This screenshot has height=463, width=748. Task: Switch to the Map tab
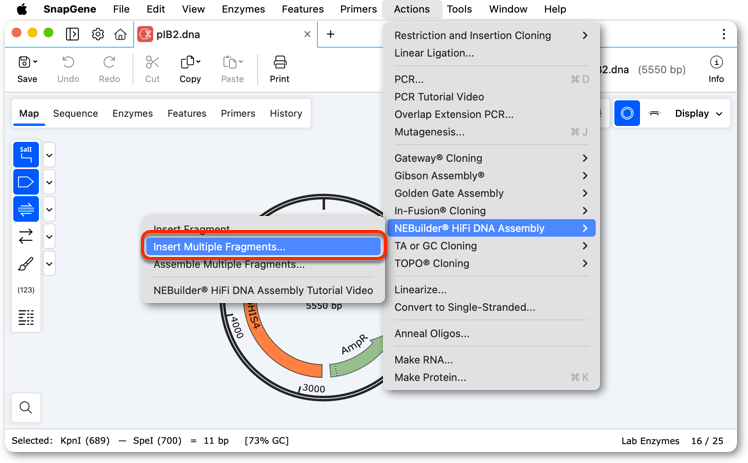(29, 113)
